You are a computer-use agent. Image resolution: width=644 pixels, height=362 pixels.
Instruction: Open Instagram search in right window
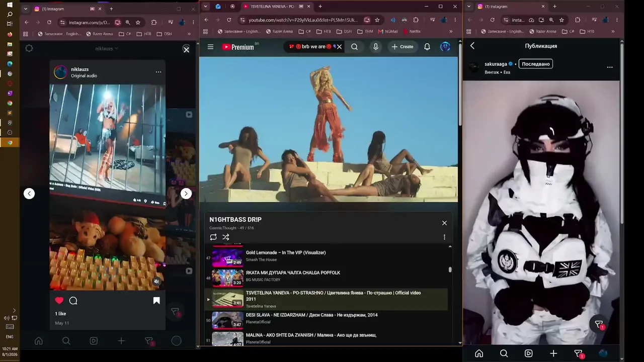[x=504, y=353]
